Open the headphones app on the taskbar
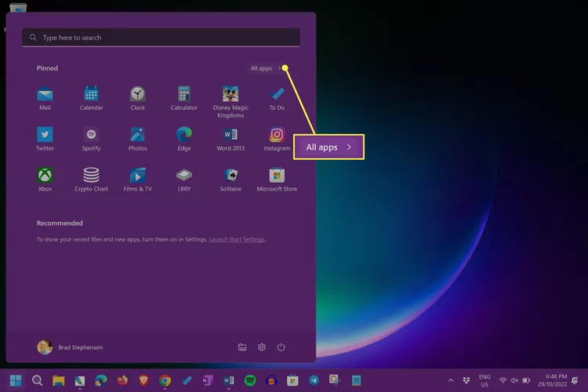The height and width of the screenshot is (392, 588). (271, 380)
